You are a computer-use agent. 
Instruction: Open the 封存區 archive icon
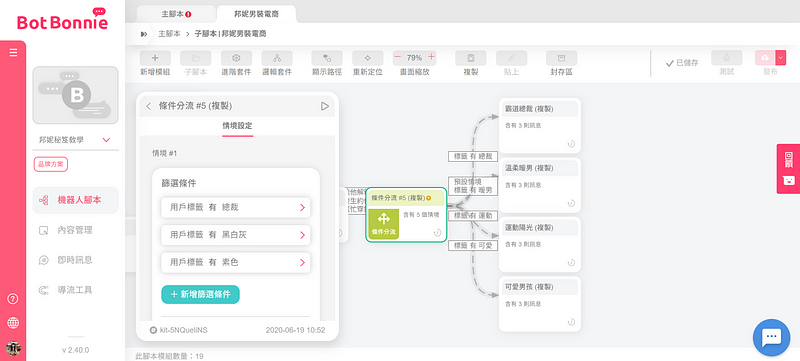coord(562,58)
